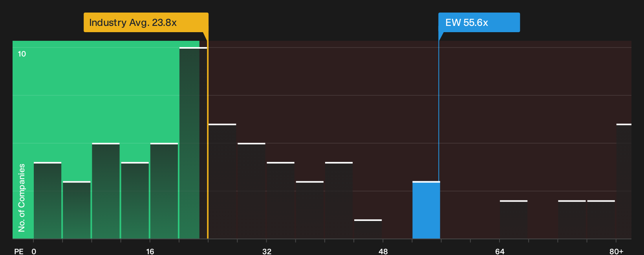Click the PE axis label
Screen dimensions: 644x255
[x=19, y=251]
